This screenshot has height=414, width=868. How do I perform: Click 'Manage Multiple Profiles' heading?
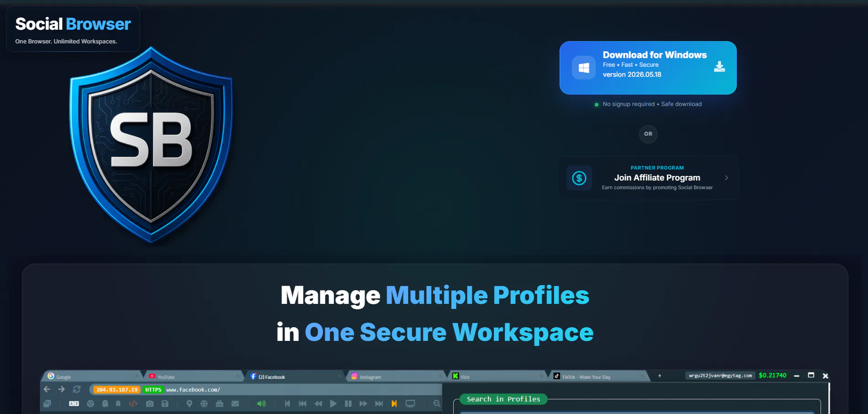(x=435, y=295)
